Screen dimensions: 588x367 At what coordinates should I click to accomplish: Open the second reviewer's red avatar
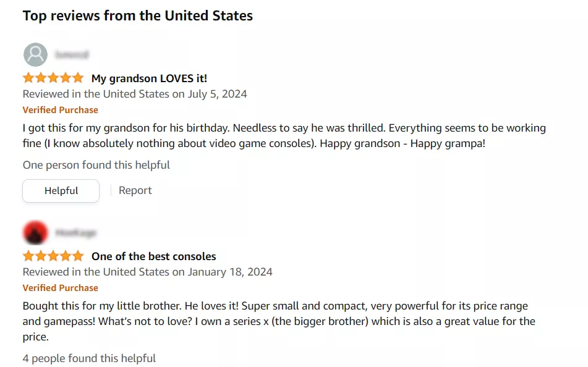tap(36, 233)
